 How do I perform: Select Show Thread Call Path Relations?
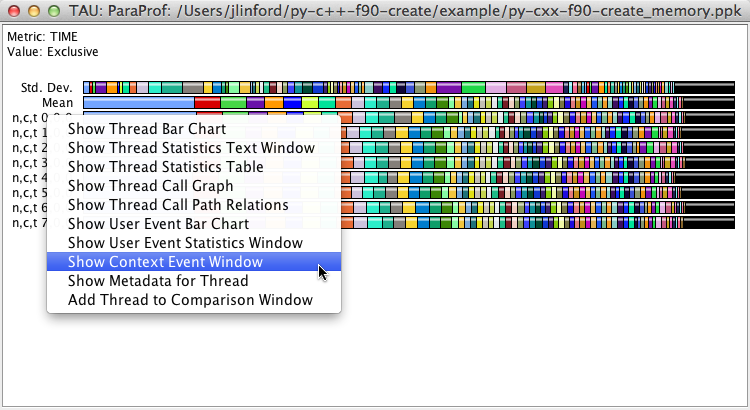[177, 205]
